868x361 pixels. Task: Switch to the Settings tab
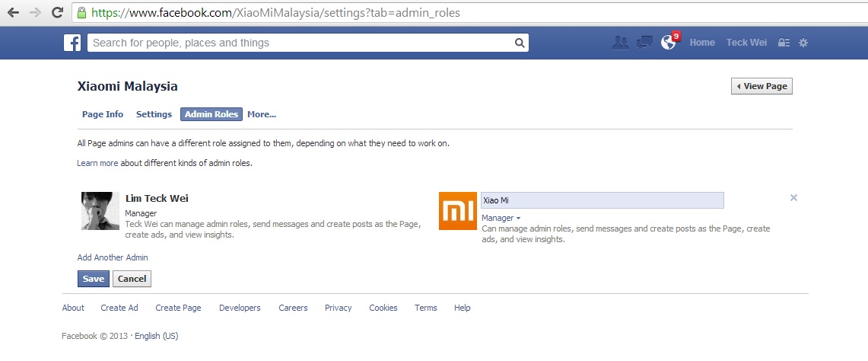click(154, 114)
